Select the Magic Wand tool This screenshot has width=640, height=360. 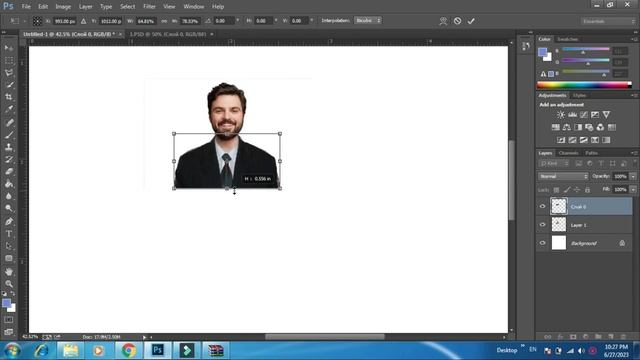[x=9, y=85]
